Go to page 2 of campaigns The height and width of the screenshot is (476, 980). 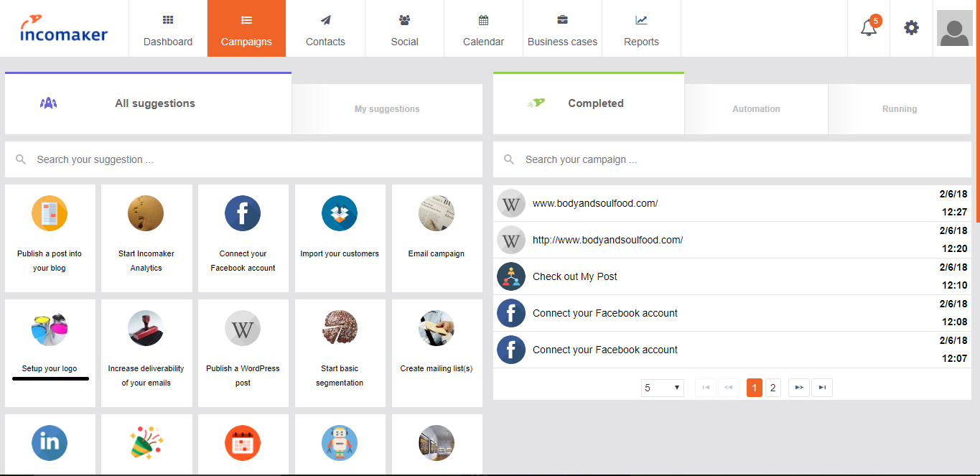(x=773, y=388)
